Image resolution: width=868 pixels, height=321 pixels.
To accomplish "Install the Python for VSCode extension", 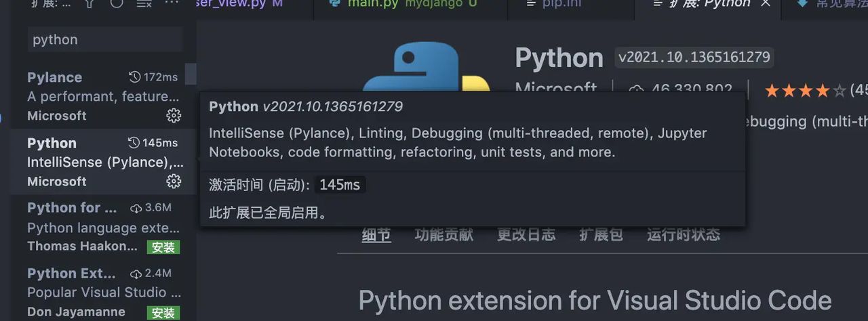I will (163, 247).
